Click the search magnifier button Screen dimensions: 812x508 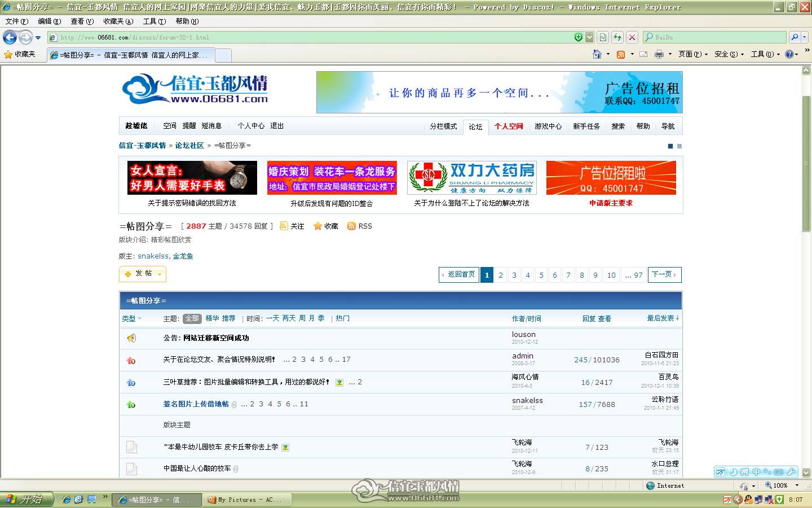coord(795,37)
